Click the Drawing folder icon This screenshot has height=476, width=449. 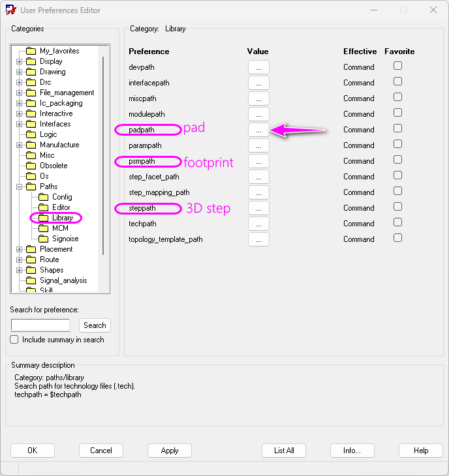(31, 72)
